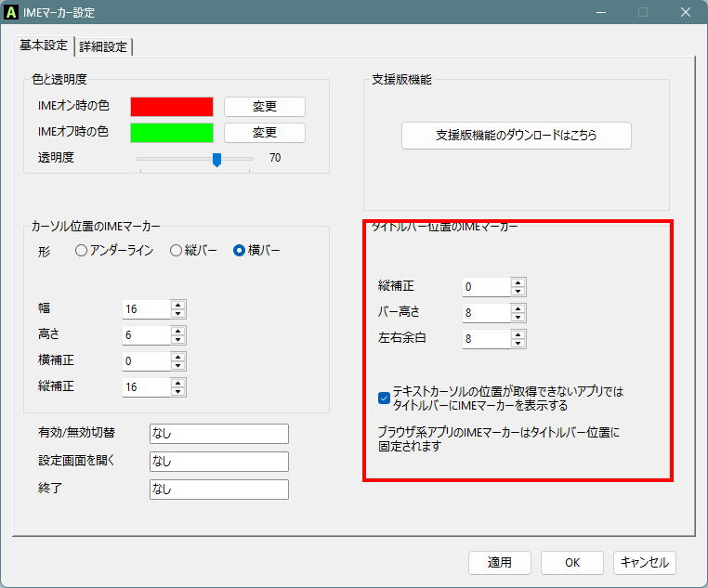Image resolution: width=708 pixels, height=588 pixels.
Task: Click the 高さ value field
Action: [x=147, y=335]
